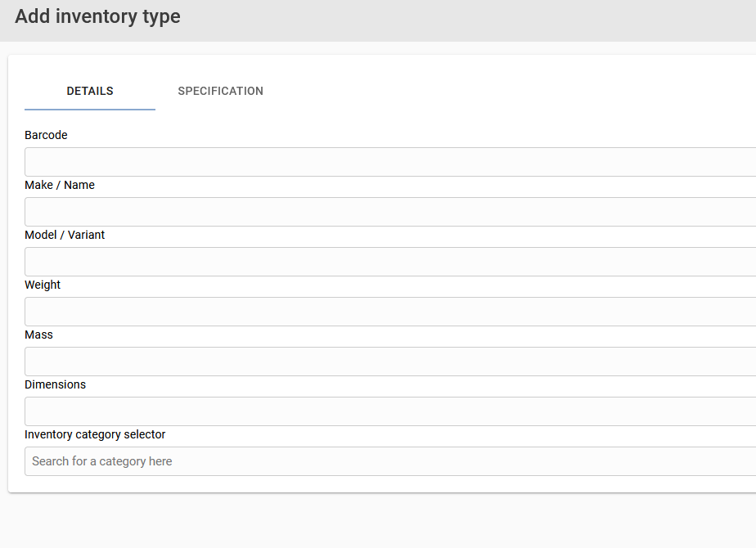Click inside the Dimensions text field

point(390,411)
